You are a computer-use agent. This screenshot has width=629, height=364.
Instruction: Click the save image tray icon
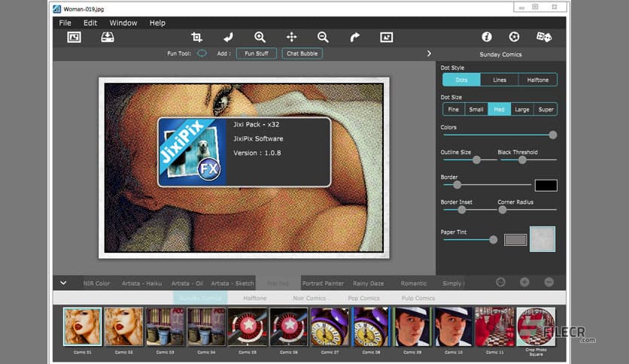pyautogui.click(x=107, y=38)
